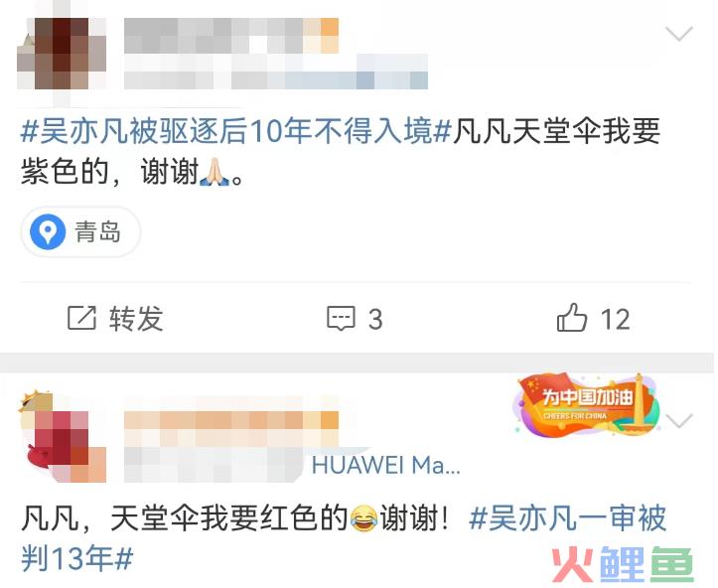Select the 青岛 location tag

click(x=80, y=231)
